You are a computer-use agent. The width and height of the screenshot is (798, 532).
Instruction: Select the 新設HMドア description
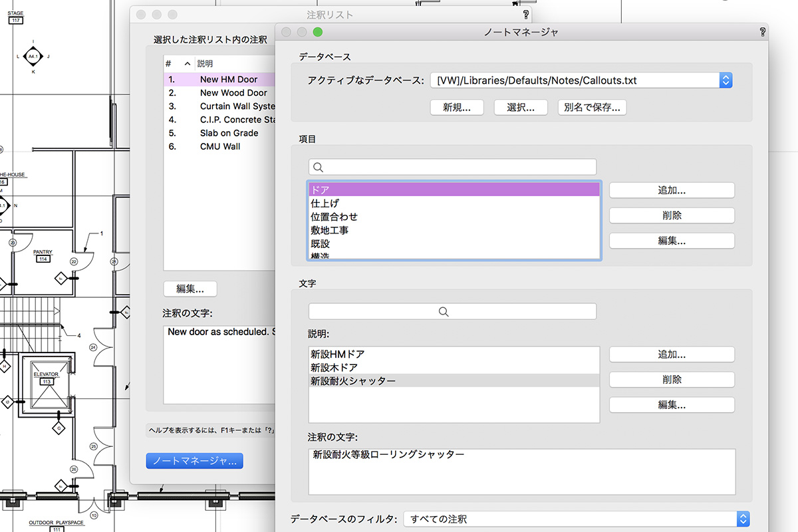tap(454, 354)
